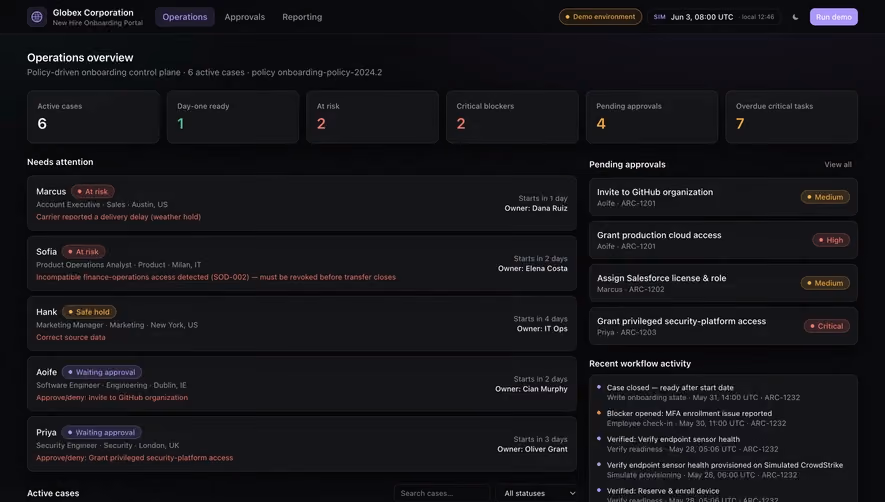Click 'Approve/deny: Invite to GitHub organization'
This screenshot has width=885, height=502.
coord(112,398)
